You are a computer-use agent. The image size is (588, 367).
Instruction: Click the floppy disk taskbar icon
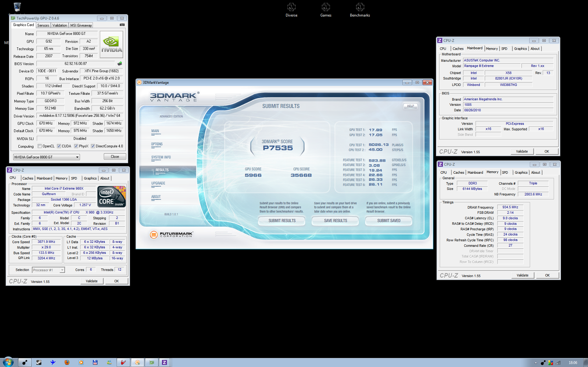95,362
